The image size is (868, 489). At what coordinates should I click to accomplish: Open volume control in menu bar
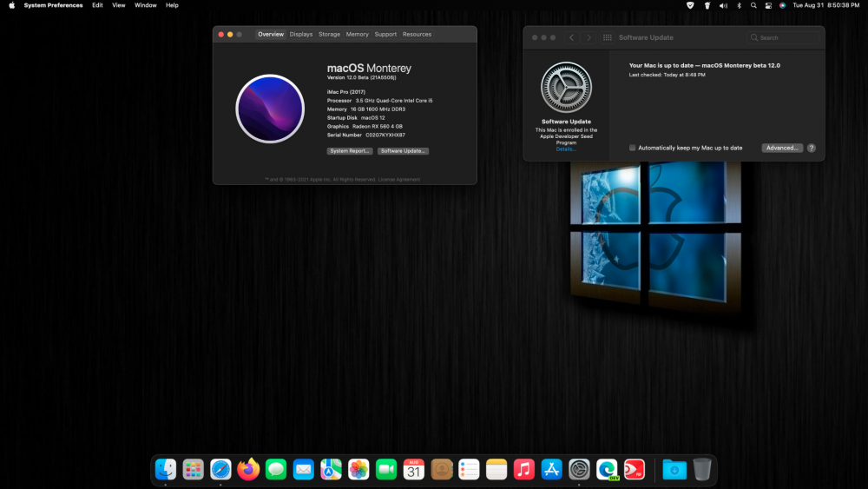tap(723, 5)
